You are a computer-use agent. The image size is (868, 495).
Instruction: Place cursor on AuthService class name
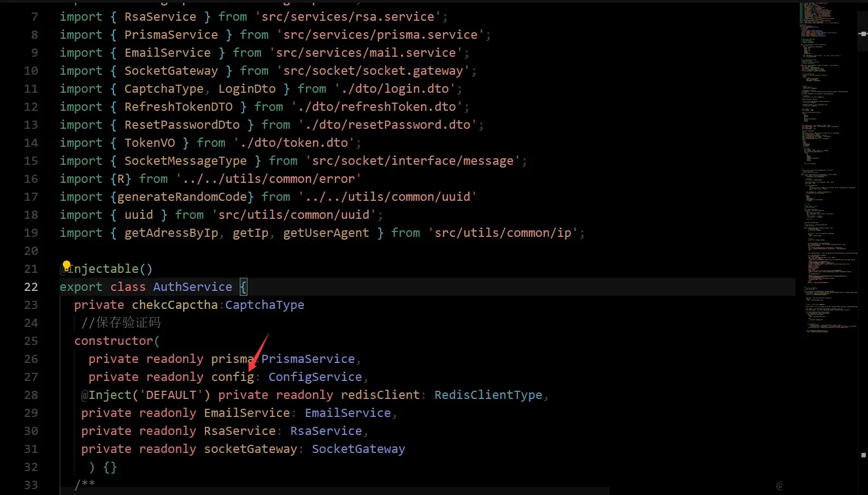pos(192,287)
